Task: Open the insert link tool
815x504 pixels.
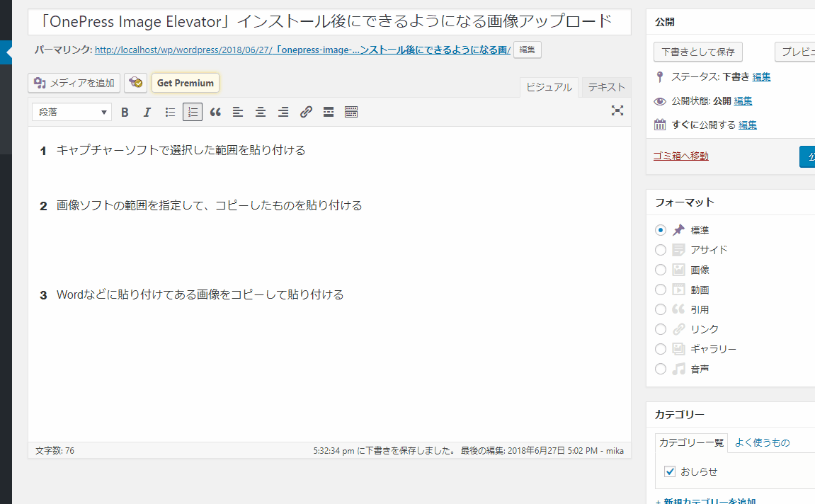Action: click(x=306, y=112)
